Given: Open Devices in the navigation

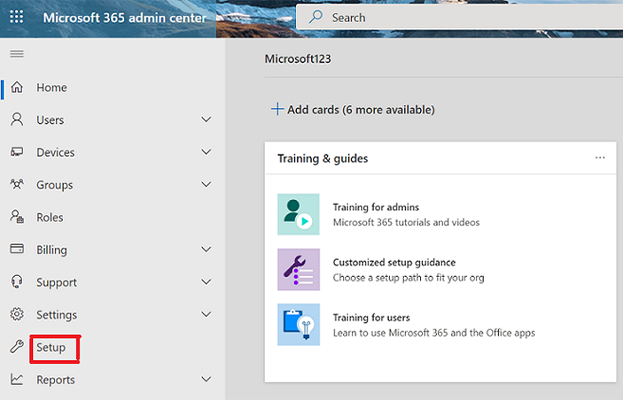Looking at the screenshot, I should tap(55, 153).
